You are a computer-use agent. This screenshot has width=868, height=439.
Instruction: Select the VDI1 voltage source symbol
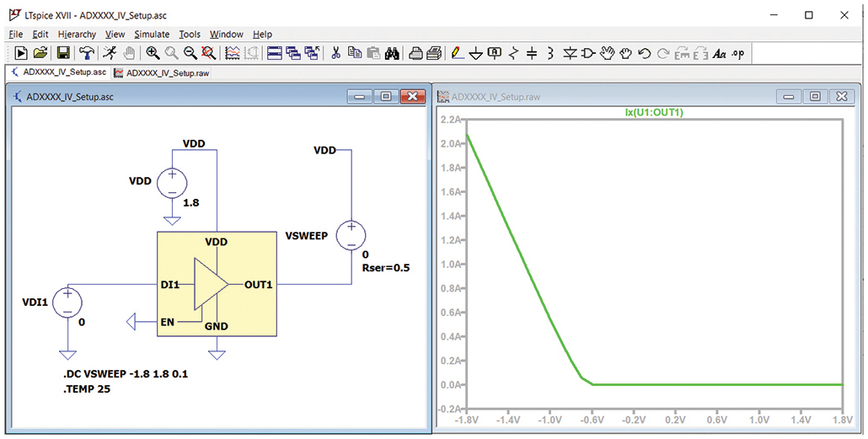67,303
